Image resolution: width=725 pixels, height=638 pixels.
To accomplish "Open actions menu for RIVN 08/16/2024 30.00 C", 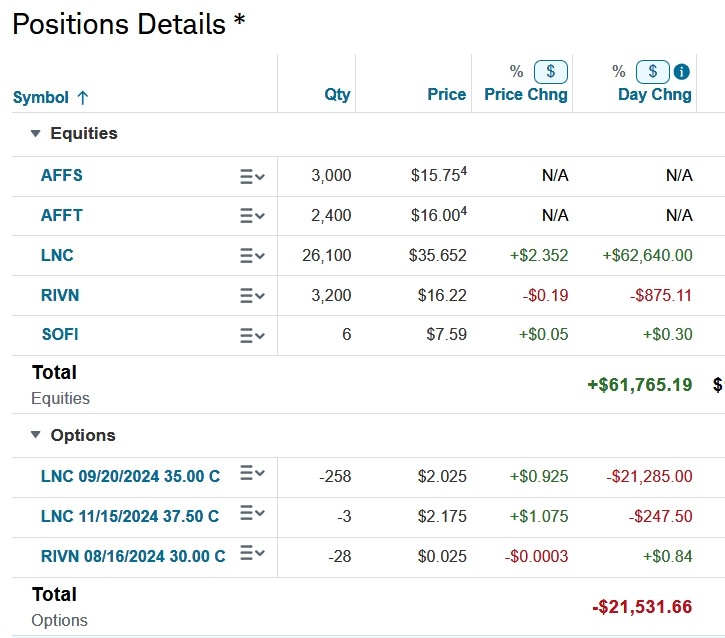I will pos(252,552).
